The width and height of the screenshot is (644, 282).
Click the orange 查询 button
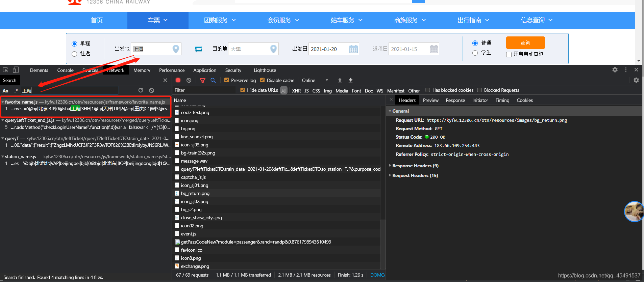pos(525,43)
